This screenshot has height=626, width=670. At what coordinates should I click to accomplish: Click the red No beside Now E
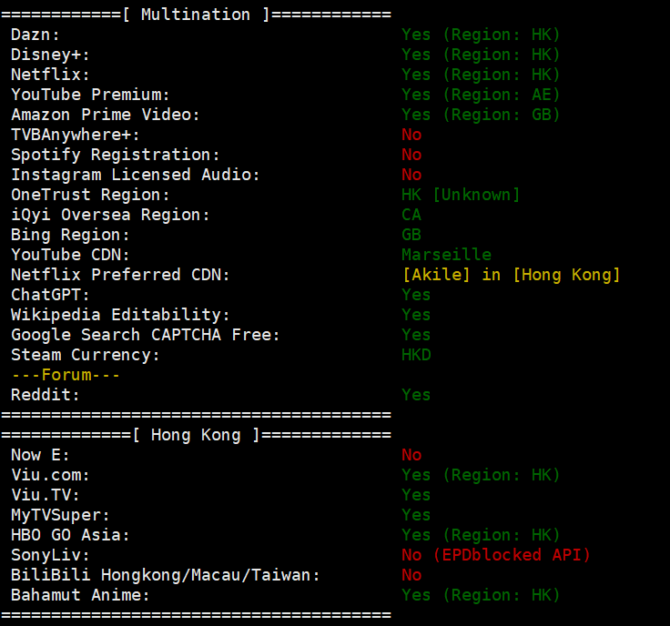coord(411,455)
